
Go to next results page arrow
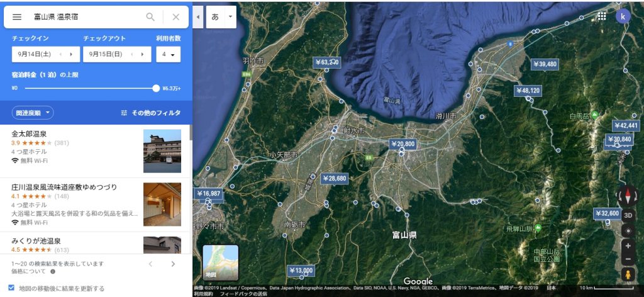173,264
